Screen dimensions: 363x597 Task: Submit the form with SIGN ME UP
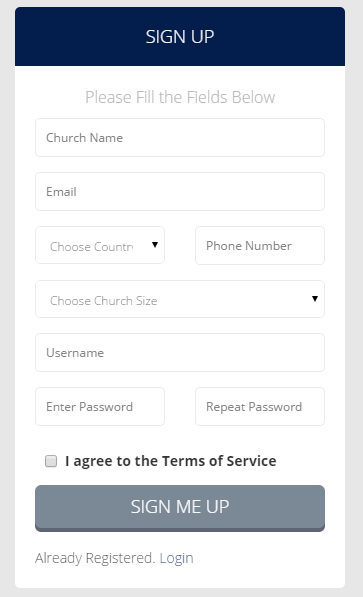point(180,508)
